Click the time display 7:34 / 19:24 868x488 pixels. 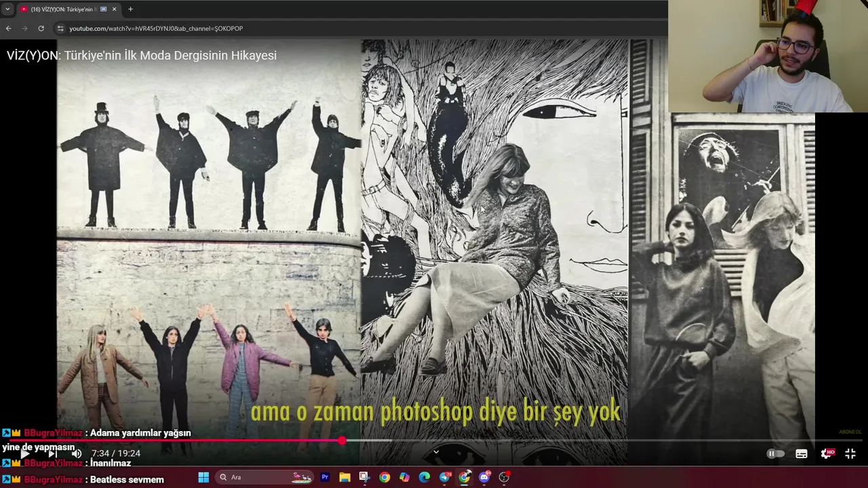click(x=116, y=453)
